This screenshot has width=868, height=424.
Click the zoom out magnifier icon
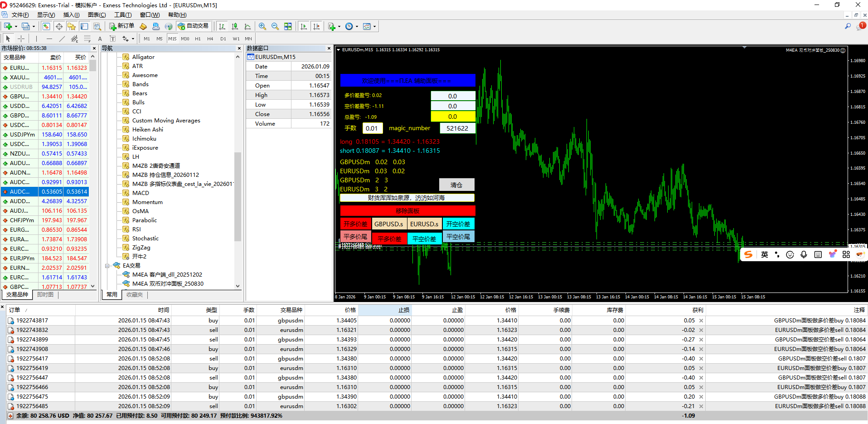(x=275, y=26)
